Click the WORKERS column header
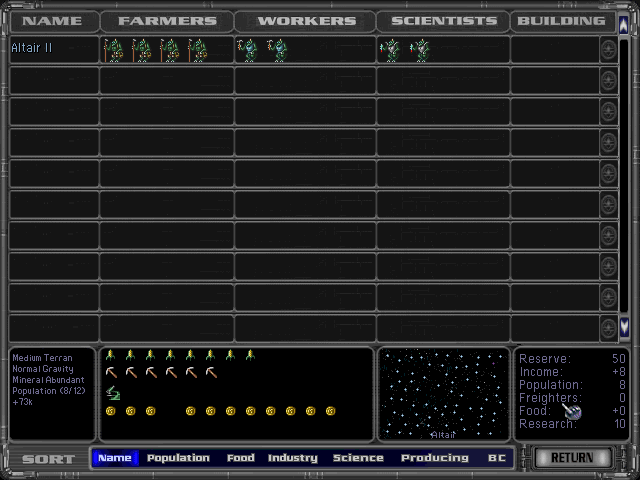 307,21
